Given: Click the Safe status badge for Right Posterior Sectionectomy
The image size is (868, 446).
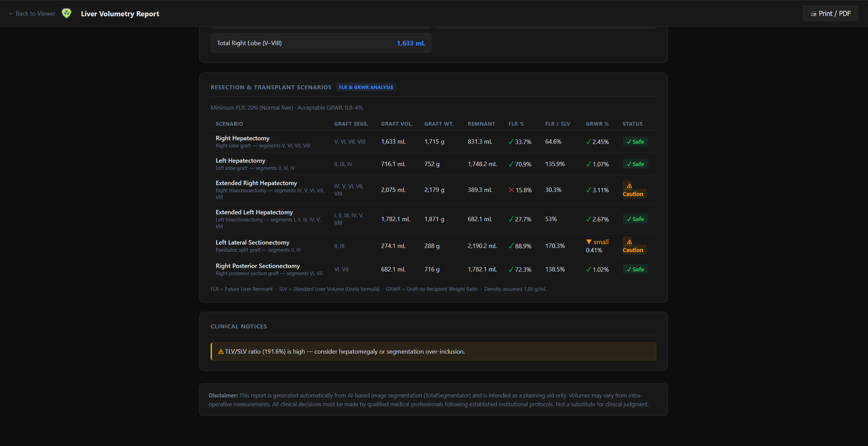Looking at the screenshot, I should (x=635, y=269).
